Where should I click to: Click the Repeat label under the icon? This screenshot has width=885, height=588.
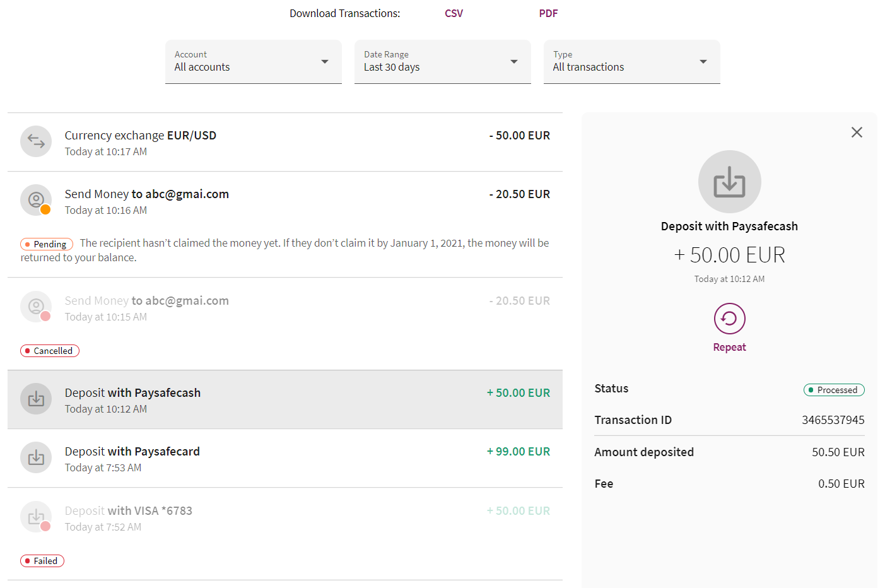(729, 347)
